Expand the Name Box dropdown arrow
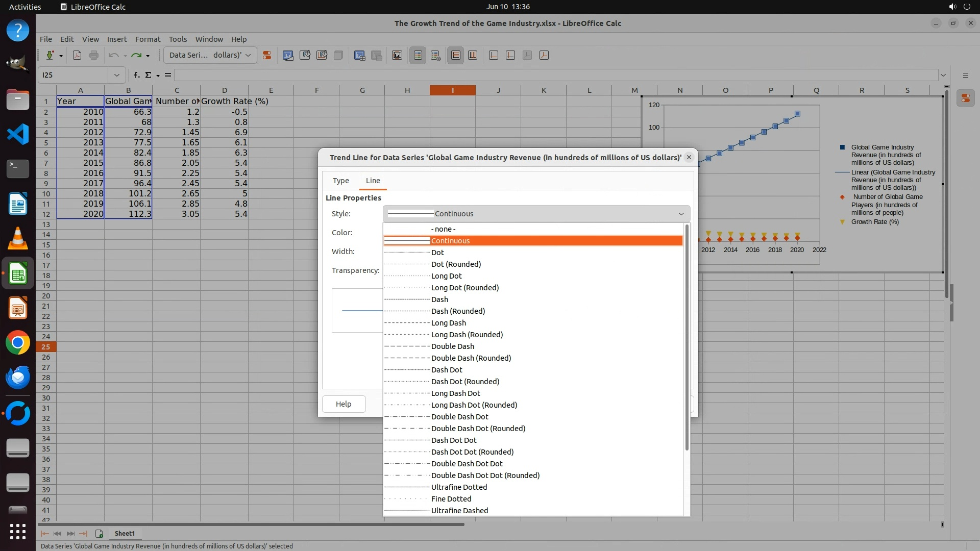The height and width of the screenshot is (551, 980). pyautogui.click(x=116, y=75)
